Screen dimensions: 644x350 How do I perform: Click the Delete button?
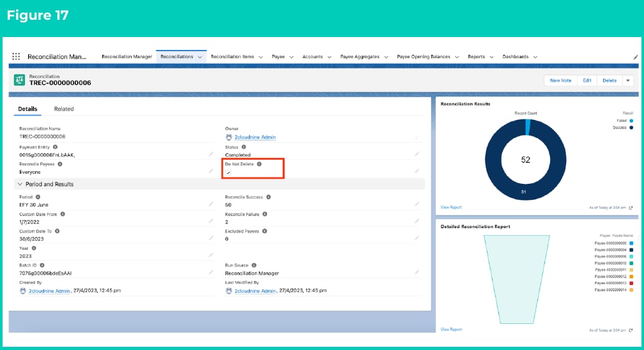click(x=609, y=80)
